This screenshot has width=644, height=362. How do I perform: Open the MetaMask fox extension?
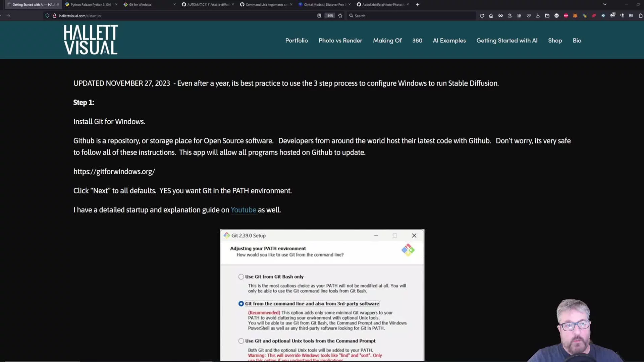click(575, 16)
